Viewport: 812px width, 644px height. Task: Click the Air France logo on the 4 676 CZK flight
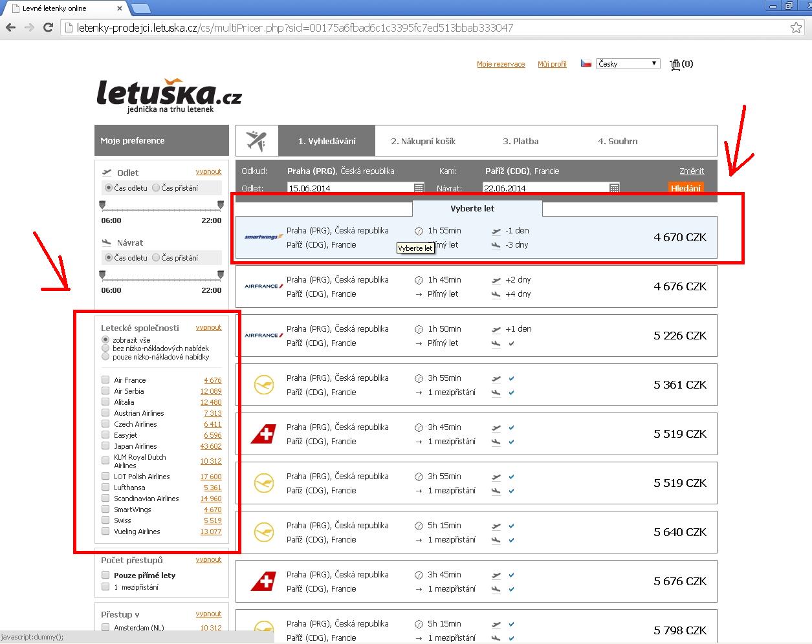pyautogui.click(x=263, y=286)
